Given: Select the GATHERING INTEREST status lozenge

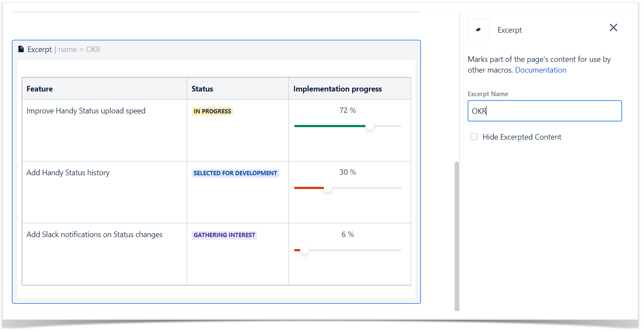Looking at the screenshot, I should (x=224, y=235).
